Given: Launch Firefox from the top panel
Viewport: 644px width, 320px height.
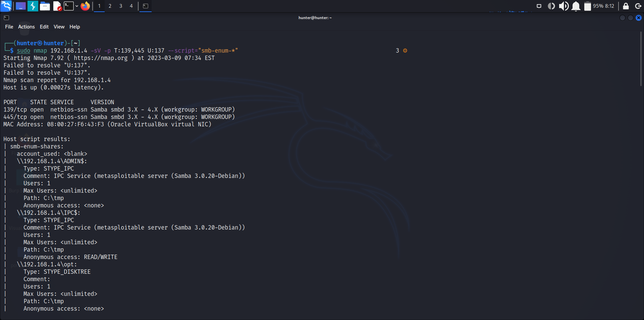Looking at the screenshot, I should (86, 6).
